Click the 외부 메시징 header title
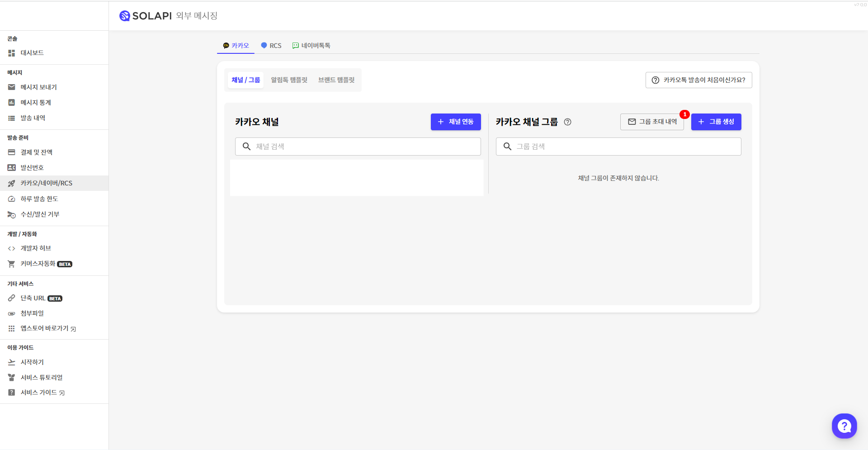The image size is (868, 450). (197, 16)
